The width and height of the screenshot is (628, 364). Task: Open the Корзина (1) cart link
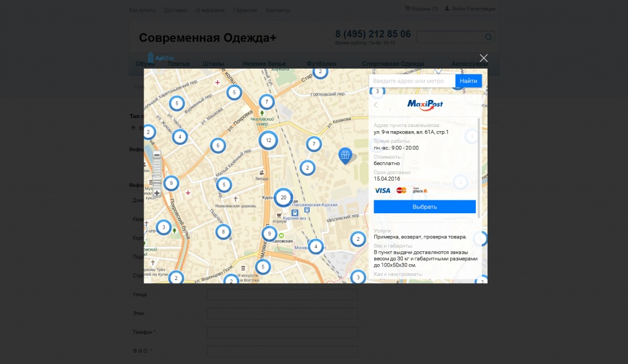421,9
